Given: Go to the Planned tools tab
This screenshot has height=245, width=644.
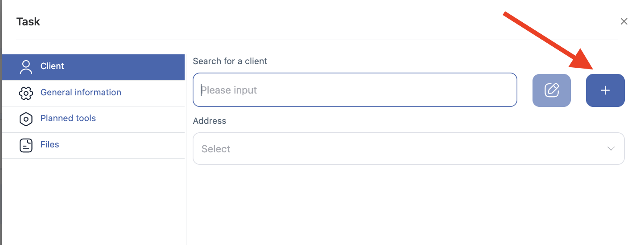Looking at the screenshot, I should (68, 118).
